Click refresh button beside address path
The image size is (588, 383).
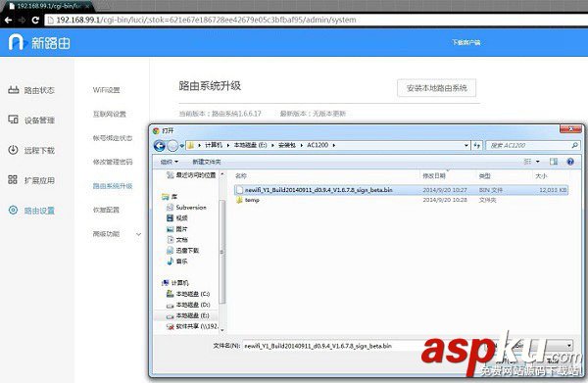(x=477, y=145)
